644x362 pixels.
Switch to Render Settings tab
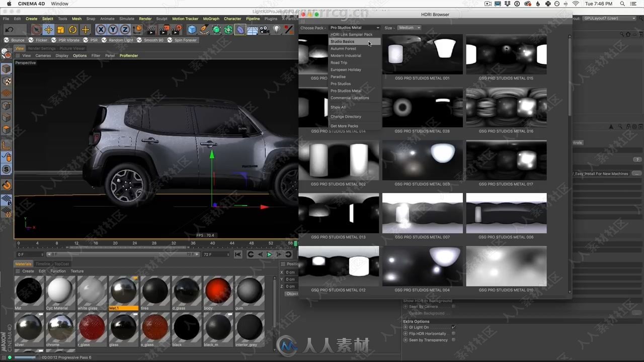(42, 48)
